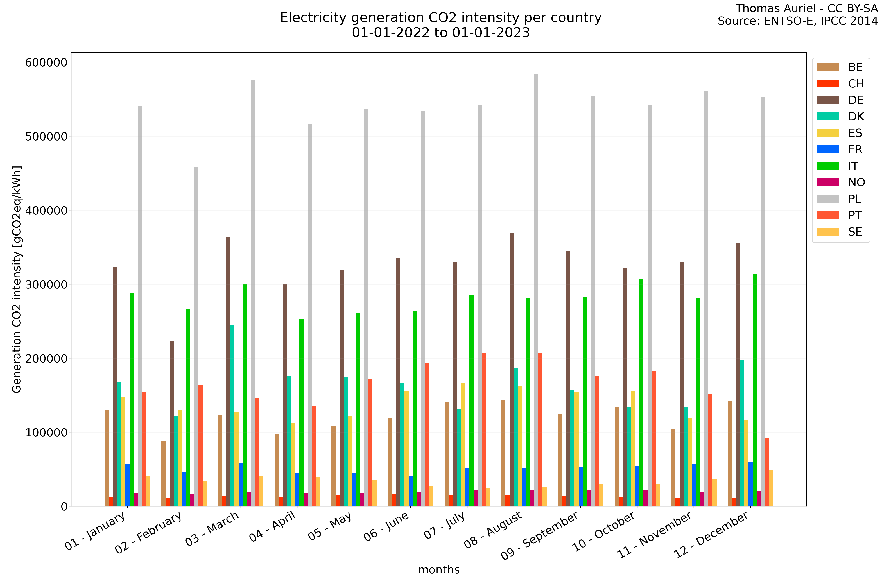The image size is (882, 588).
Task: Click the 01 - January axis label
Action: click(x=94, y=531)
